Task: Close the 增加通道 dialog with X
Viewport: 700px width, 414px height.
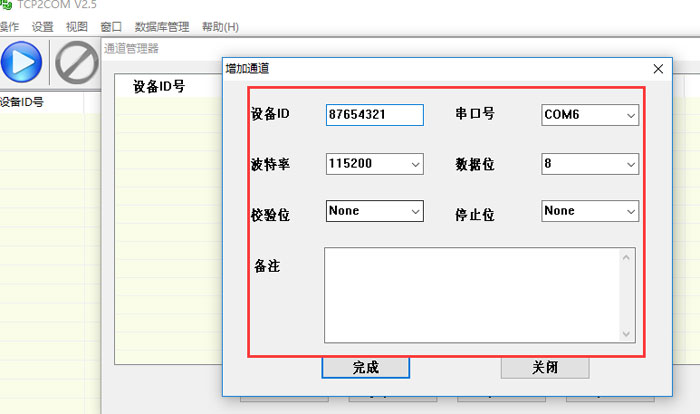Action: click(x=657, y=69)
